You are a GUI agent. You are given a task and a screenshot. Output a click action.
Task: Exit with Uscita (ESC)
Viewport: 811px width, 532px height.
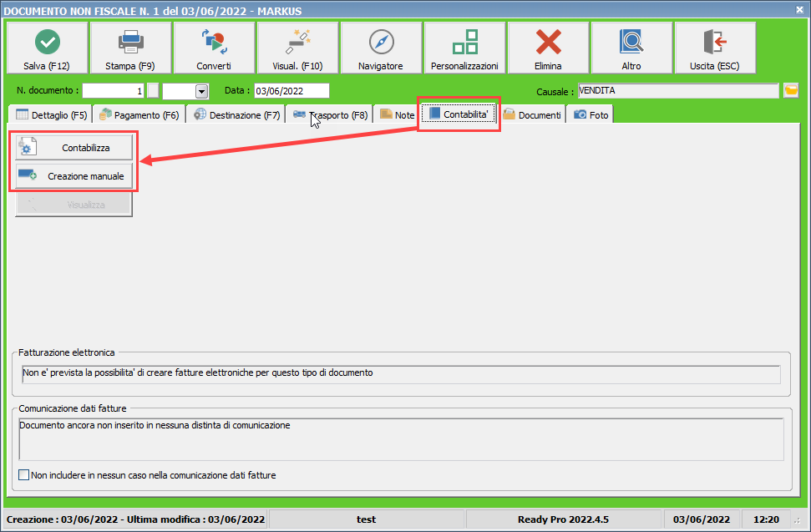[x=715, y=48]
